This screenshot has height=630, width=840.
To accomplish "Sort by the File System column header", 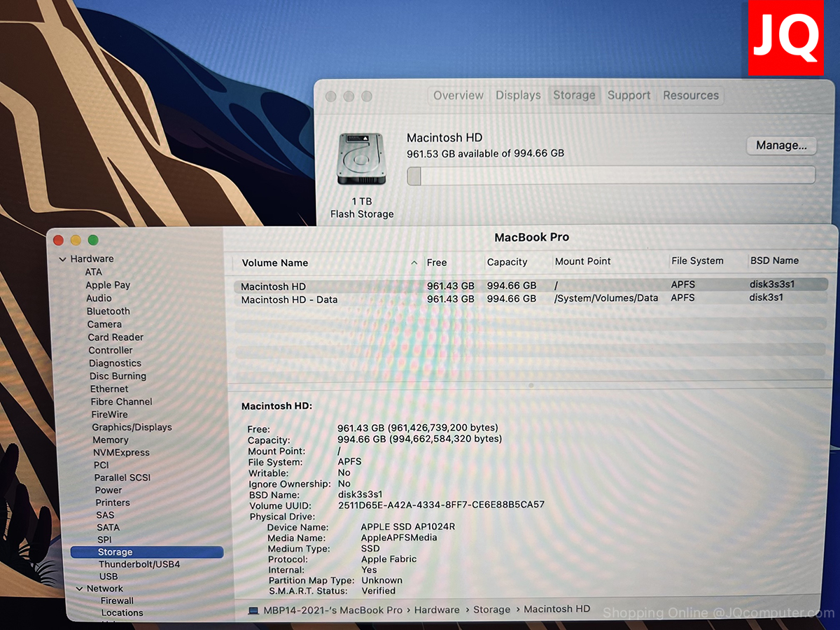I will pyautogui.click(x=697, y=260).
